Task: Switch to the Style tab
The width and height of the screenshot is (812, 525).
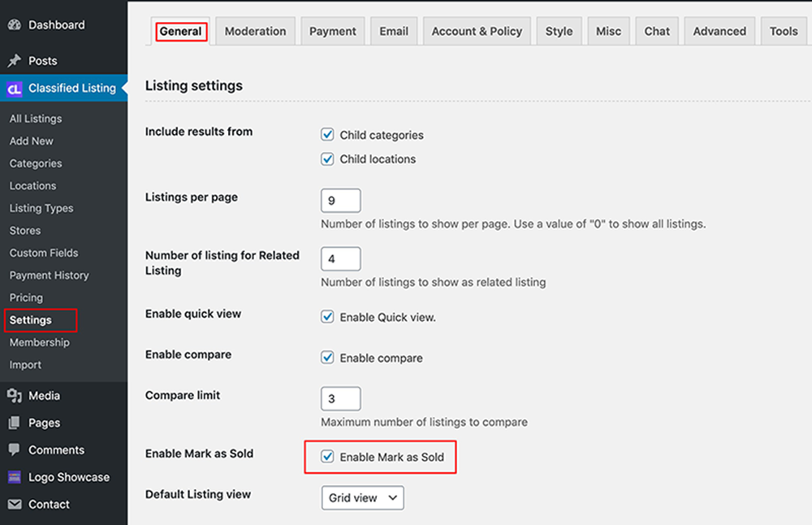Action: (x=559, y=31)
